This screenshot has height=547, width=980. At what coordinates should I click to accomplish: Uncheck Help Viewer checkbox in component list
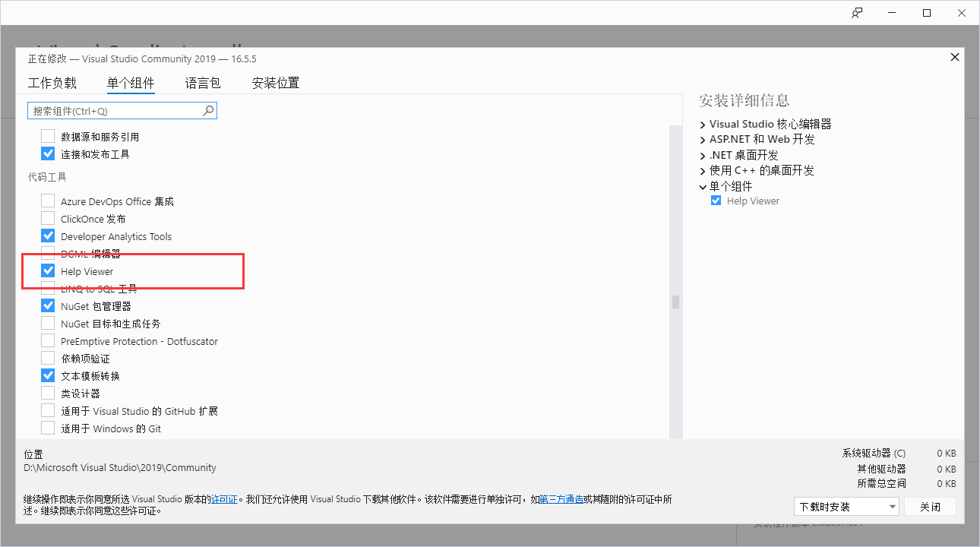coord(48,271)
